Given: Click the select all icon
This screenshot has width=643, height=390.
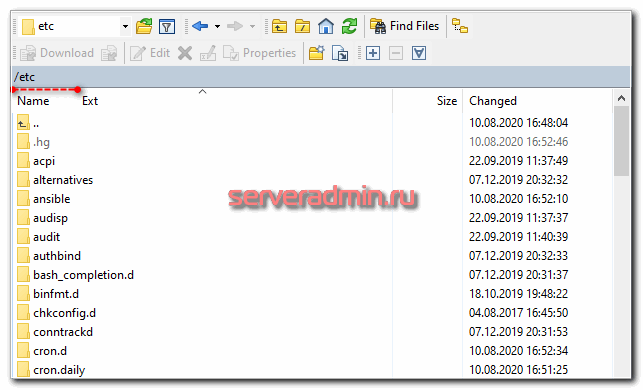Looking at the screenshot, I should point(419,53).
